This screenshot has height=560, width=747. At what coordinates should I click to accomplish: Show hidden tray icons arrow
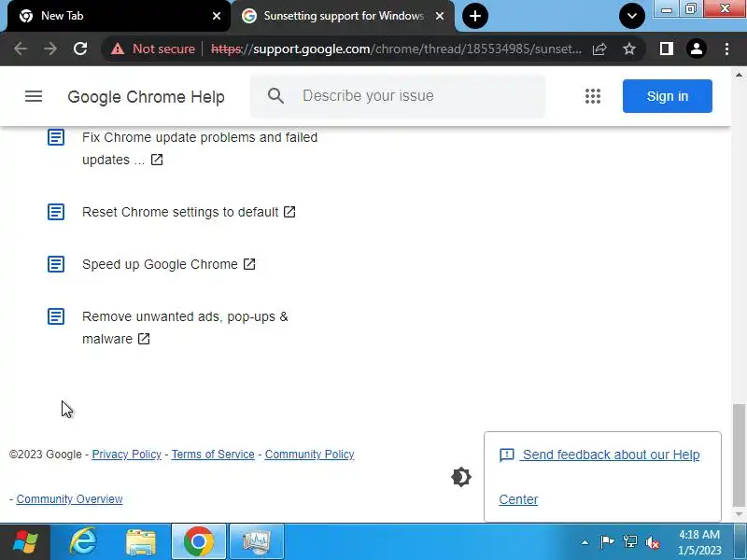pyautogui.click(x=585, y=542)
